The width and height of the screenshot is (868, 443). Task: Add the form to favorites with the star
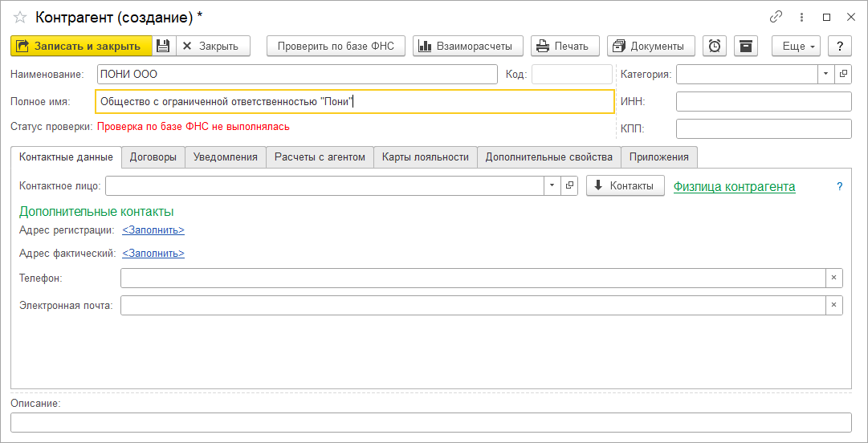click(x=19, y=17)
